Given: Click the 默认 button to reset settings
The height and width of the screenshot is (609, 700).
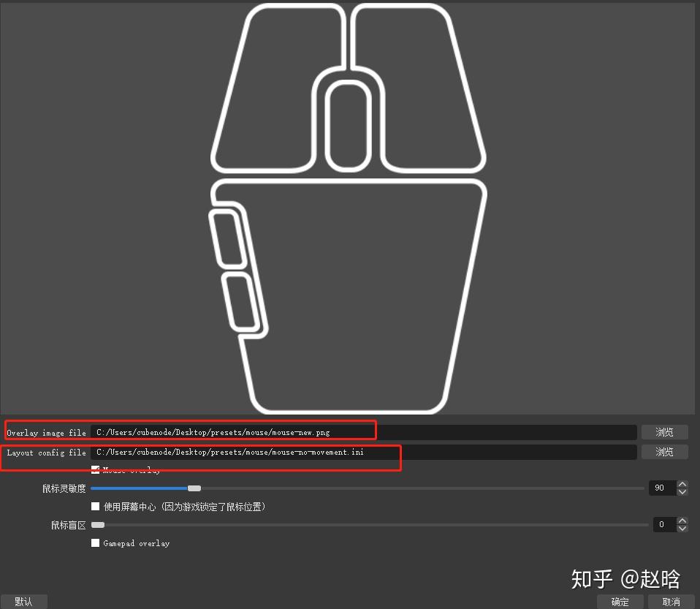Looking at the screenshot, I should point(23,602).
